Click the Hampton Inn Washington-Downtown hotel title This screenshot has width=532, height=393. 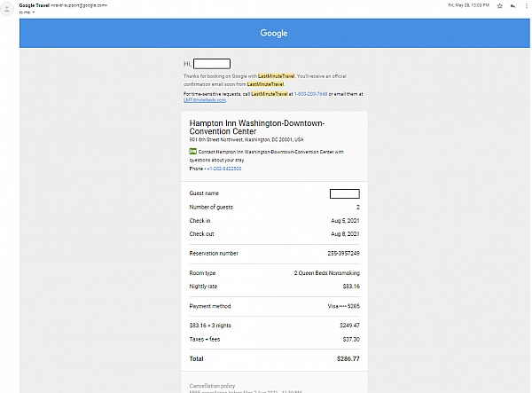[x=257, y=127]
